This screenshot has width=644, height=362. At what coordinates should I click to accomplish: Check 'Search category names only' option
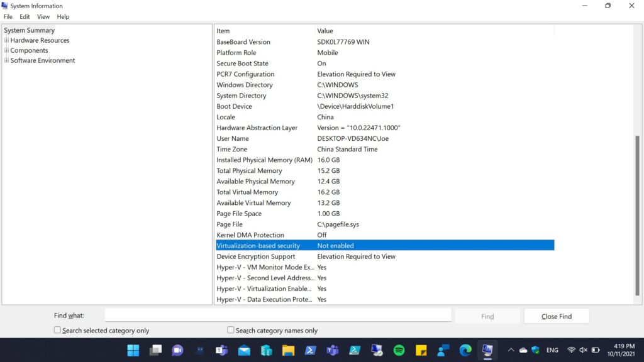(x=231, y=330)
